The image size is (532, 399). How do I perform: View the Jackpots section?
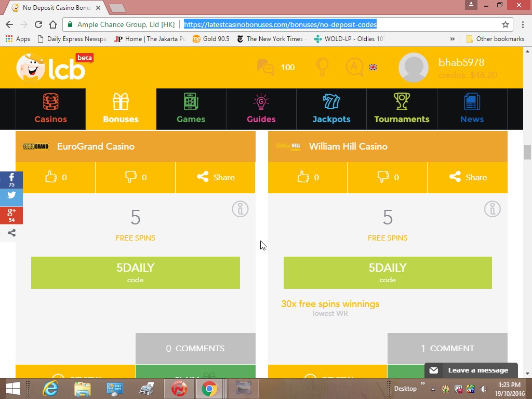[331, 109]
